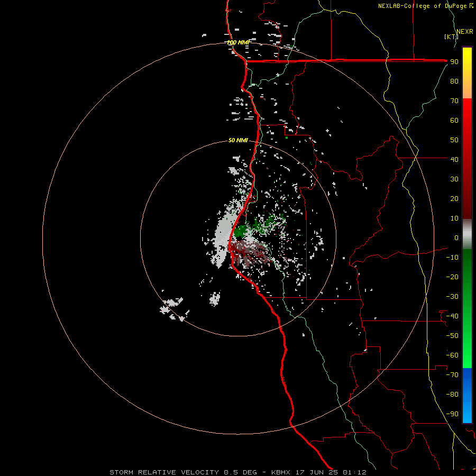Click the [KT] units label

(x=451, y=36)
